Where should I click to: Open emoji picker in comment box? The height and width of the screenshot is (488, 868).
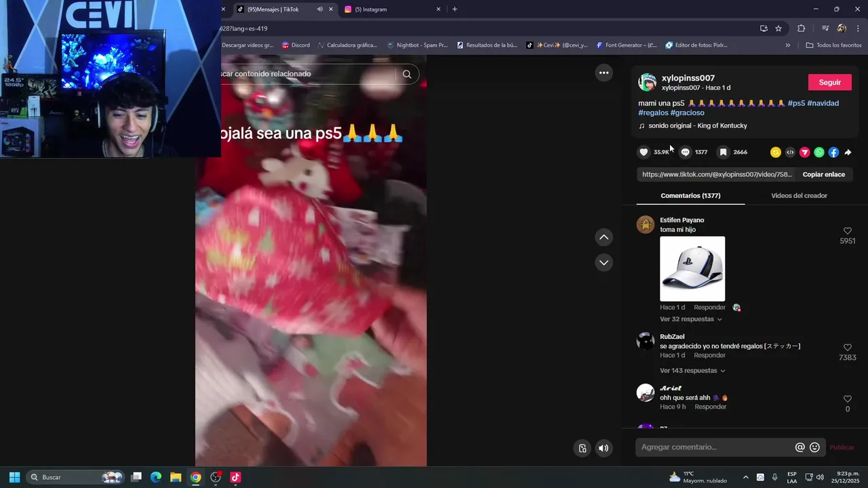[x=814, y=447]
